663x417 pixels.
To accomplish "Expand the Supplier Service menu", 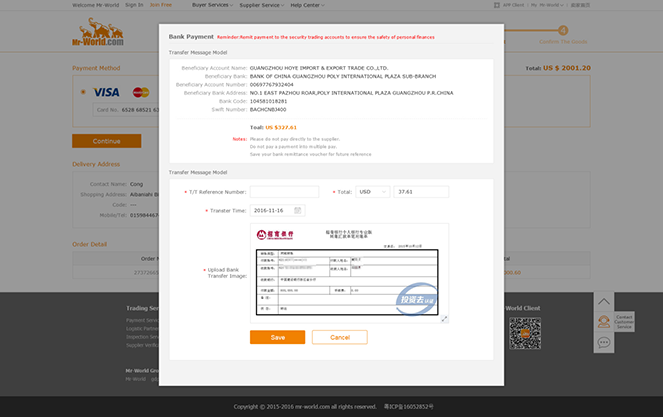I will point(262,5).
